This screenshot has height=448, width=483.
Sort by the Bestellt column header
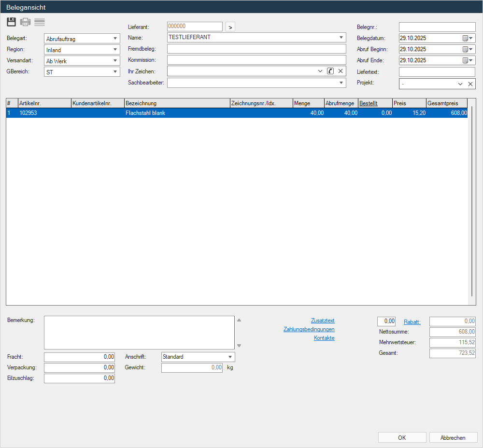point(368,103)
